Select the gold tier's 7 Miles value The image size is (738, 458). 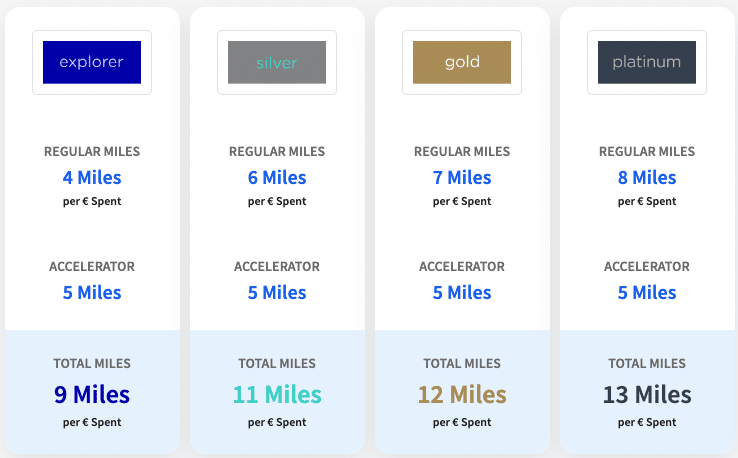pos(462,178)
